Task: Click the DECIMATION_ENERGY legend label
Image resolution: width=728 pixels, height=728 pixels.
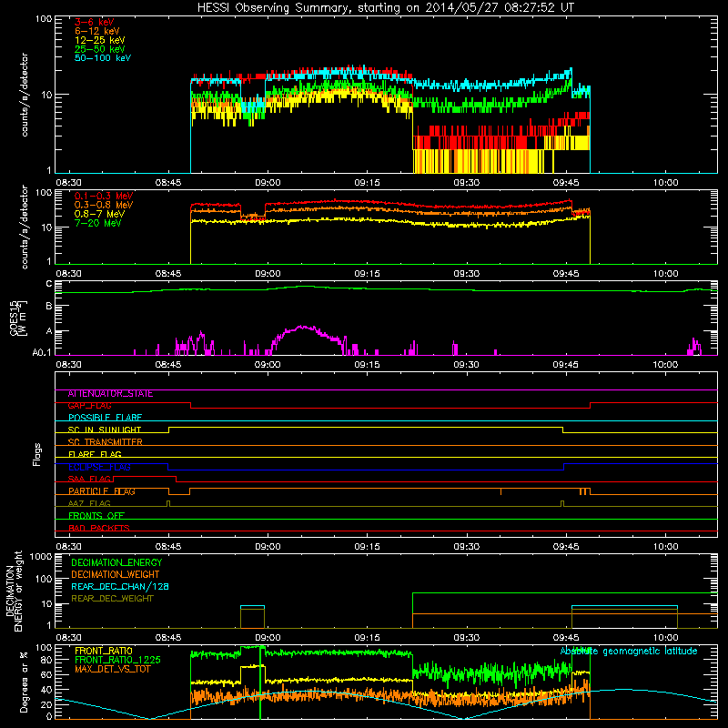Action: [116, 562]
